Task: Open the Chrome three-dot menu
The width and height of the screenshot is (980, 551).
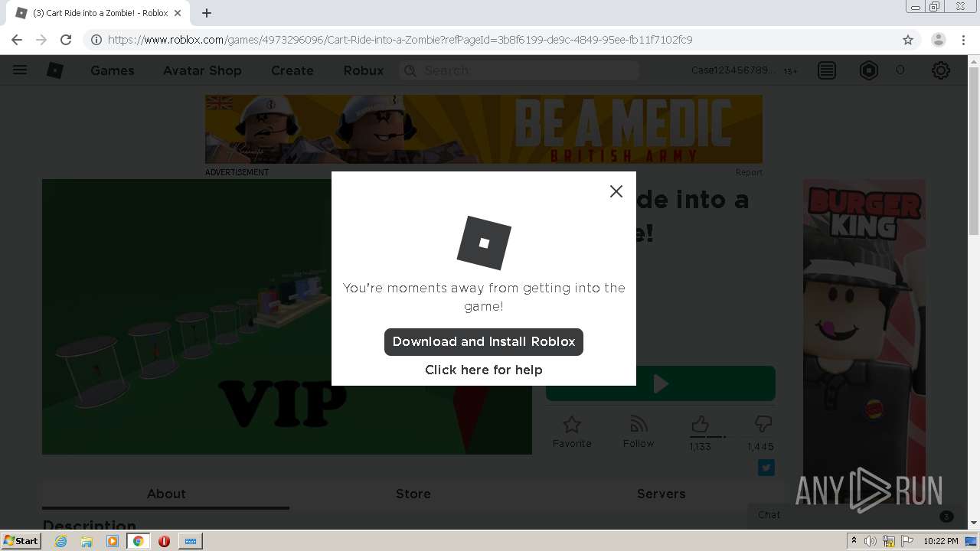Action: coord(964,40)
